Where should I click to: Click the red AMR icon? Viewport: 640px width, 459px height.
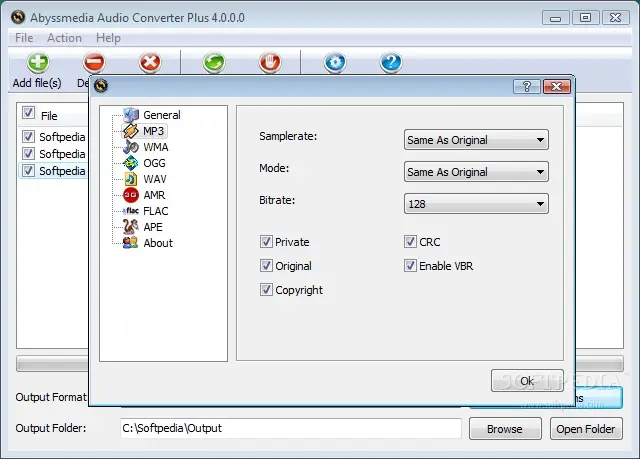point(131,195)
